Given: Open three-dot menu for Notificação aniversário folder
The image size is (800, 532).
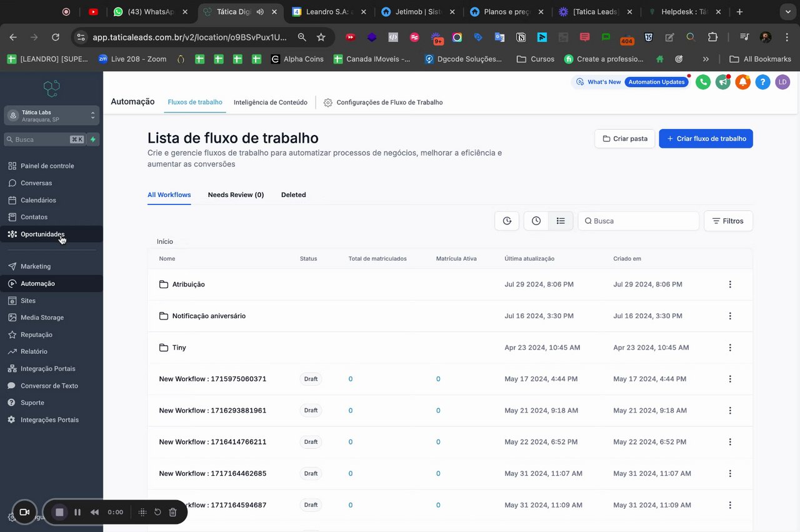Looking at the screenshot, I should [730, 316].
